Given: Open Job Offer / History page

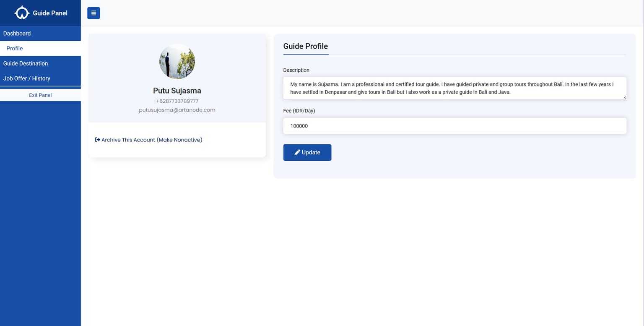Looking at the screenshot, I should click(x=26, y=78).
